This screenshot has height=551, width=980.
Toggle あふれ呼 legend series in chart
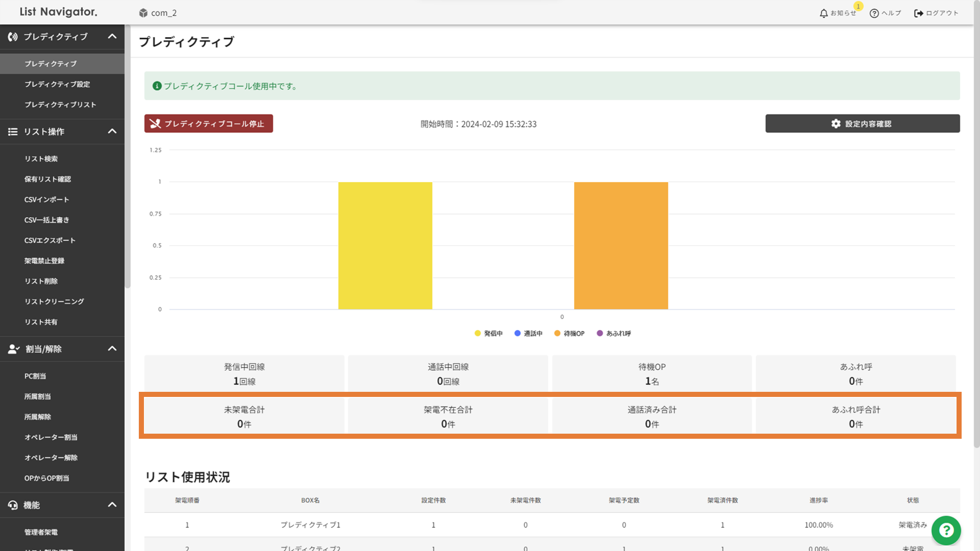(x=614, y=333)
